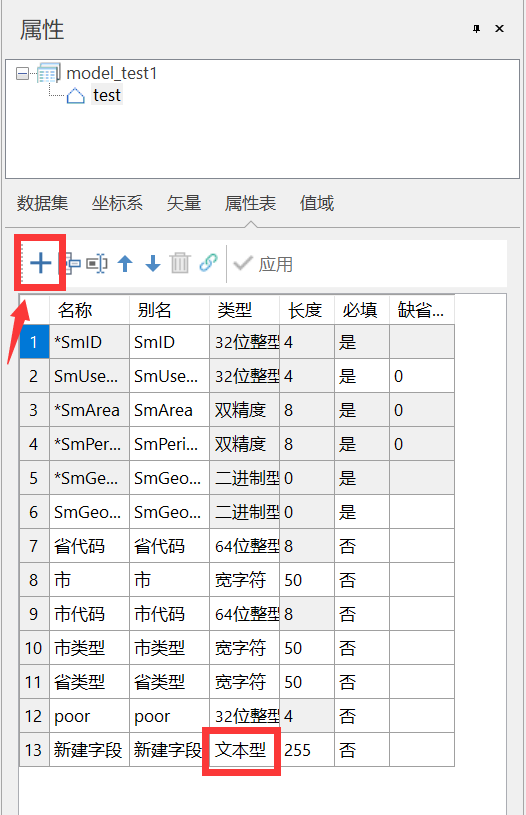Screen dimensions: 526x815
Task: Move field up with the up arrow
Action: coord(125,264)
